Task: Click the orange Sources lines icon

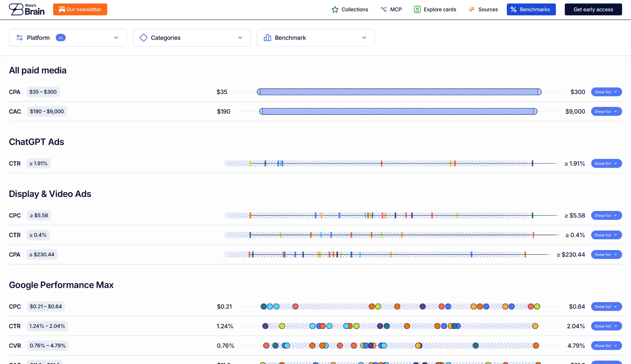Action: 472,10
